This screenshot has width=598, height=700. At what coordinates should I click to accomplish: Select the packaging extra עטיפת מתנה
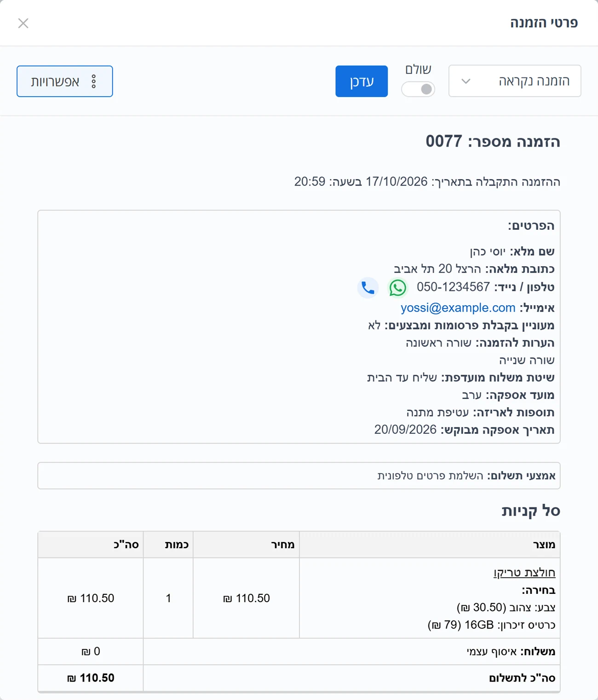coord(437,413)
